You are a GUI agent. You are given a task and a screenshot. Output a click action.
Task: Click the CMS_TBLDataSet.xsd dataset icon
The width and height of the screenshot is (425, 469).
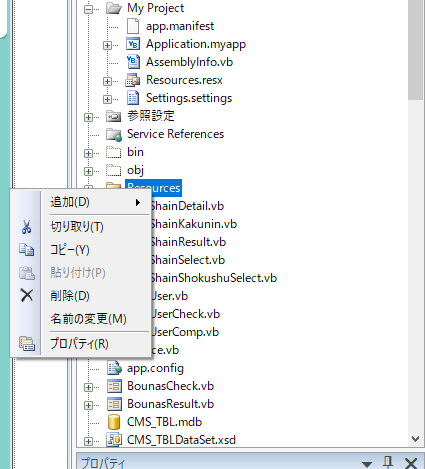[114, 440]
